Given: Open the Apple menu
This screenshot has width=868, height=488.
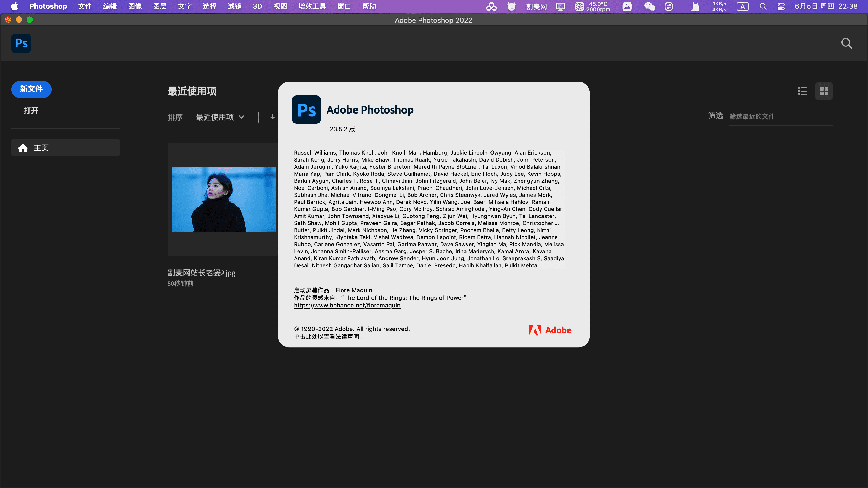Looking at the screenshot, I should point(14,6).
